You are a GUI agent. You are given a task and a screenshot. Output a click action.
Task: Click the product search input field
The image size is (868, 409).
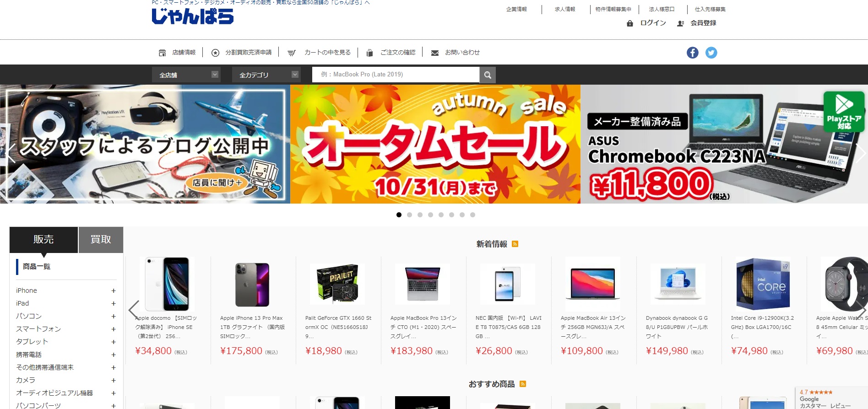[x=396, y=75]
